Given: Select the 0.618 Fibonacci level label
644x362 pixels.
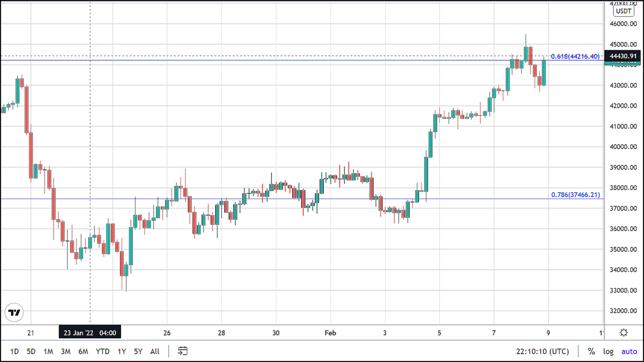Looking at the screenshot, I should coord(575,56).
